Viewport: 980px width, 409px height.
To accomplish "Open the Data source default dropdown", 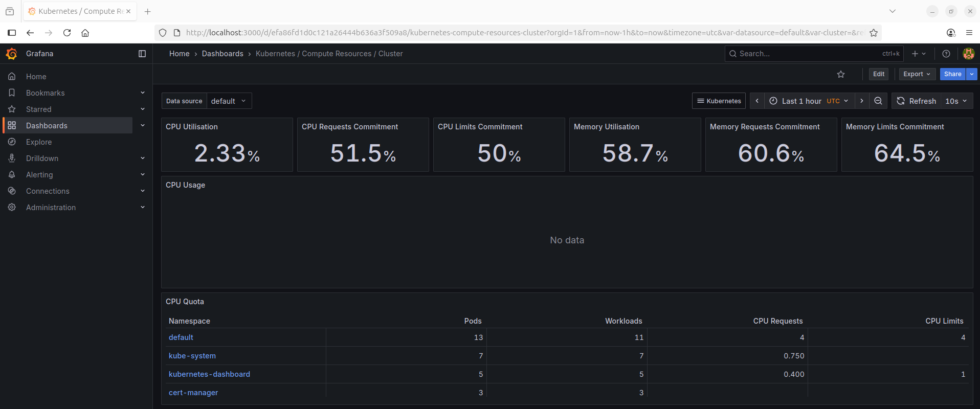I will click(x=229, y=101).
